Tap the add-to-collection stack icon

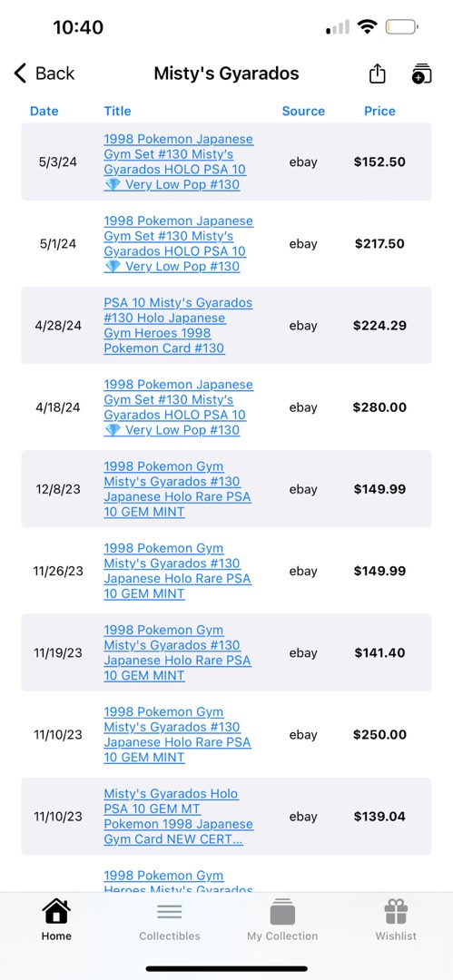click(x=422, y=73)
